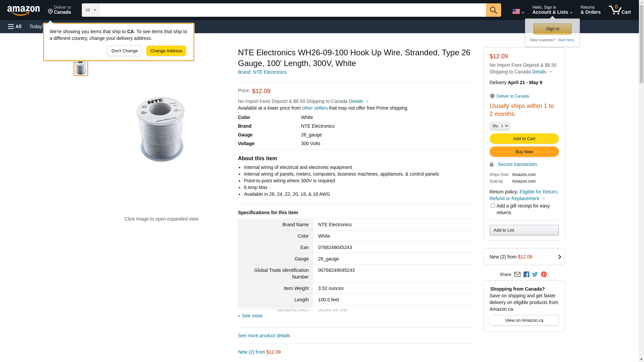
Task: Share product via email icon
Action: pos(517,275)
